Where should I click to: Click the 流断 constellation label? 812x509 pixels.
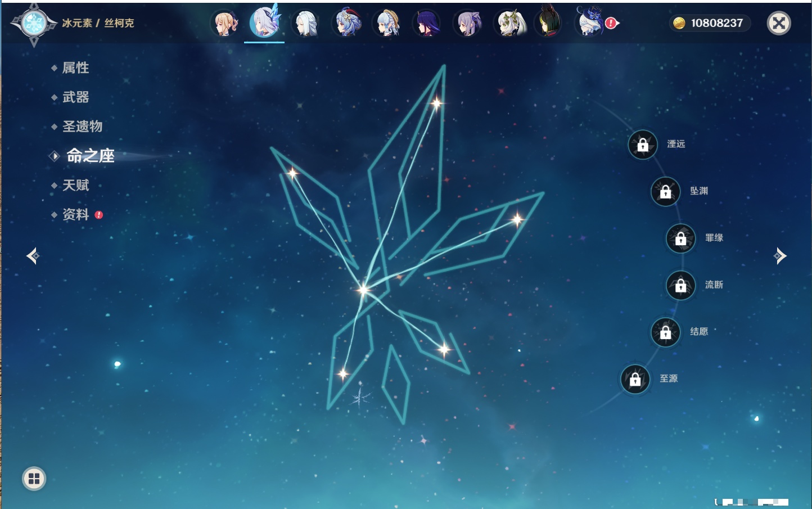tap(714, 285)
